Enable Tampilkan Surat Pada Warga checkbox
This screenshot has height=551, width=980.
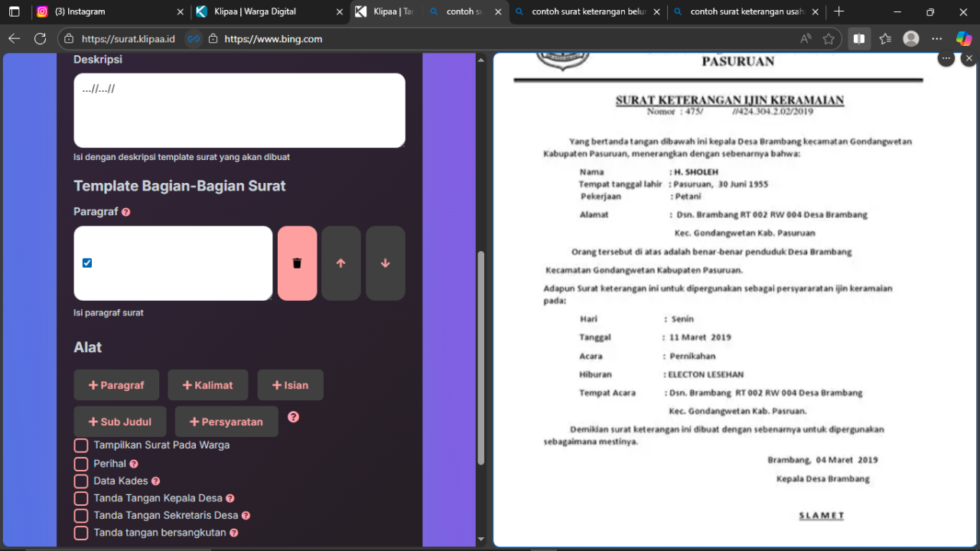pyautogui.click(x=81, y=445)
